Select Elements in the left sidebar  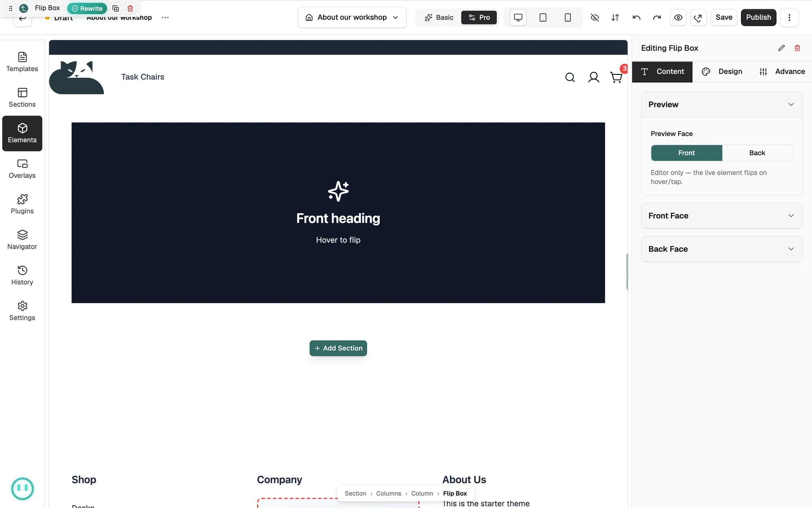pos(22,133)
